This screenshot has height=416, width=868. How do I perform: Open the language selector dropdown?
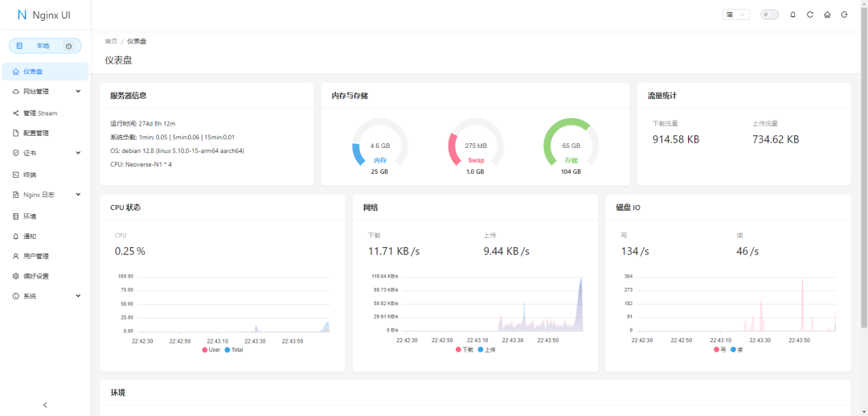point(736,14)
